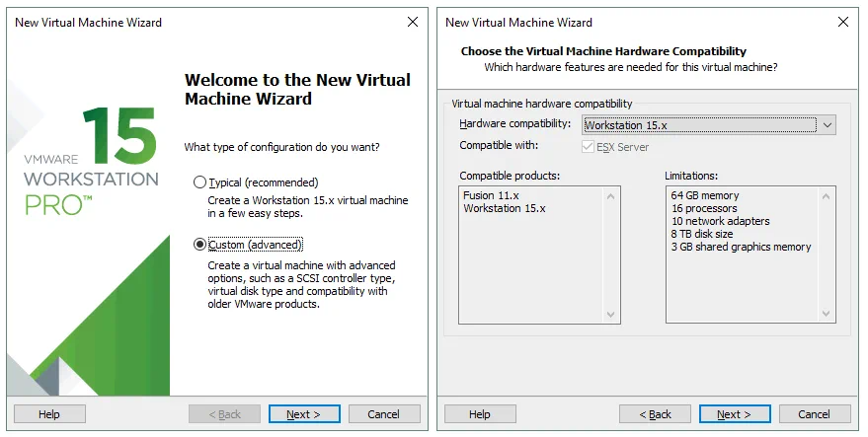The image size is (868, 437).
Task: Open Help on the Hardware Compatibility page
Action: click(480, 414)
